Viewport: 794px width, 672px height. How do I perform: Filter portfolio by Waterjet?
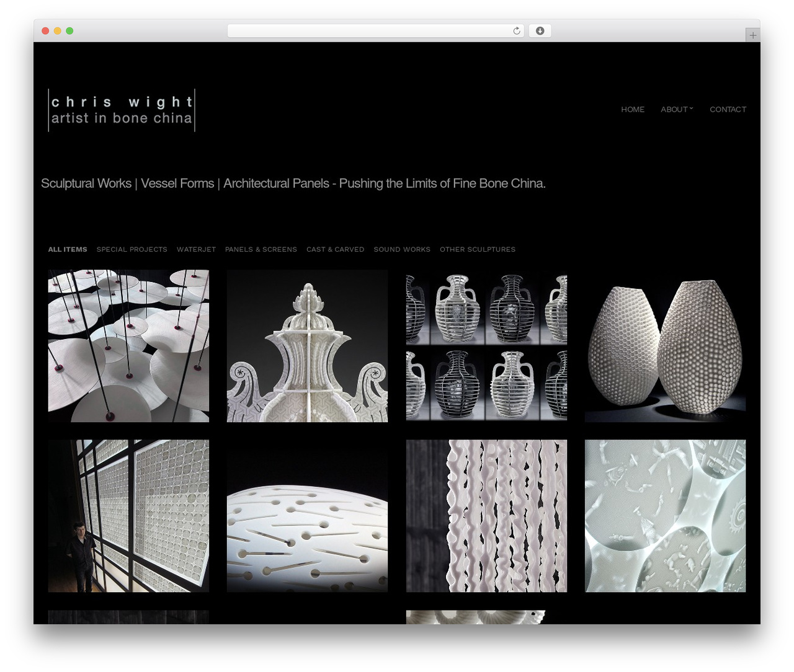coord(196,249)
